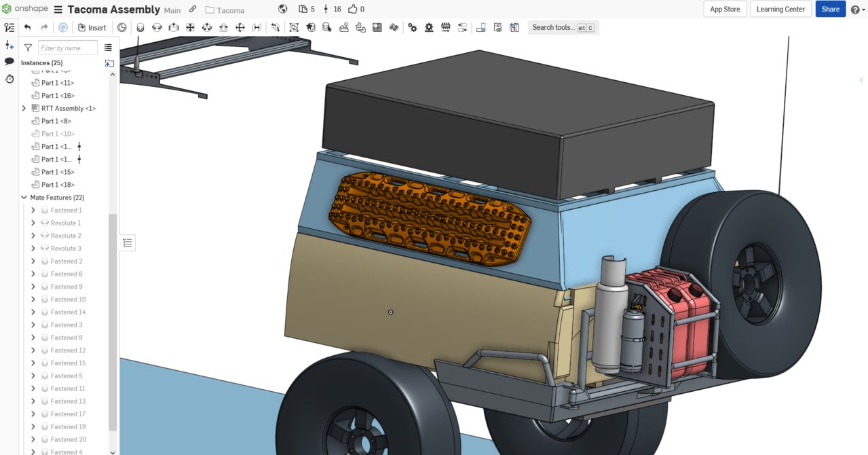
Task: Open the hamburger document menu
Action: click(58, 10)
